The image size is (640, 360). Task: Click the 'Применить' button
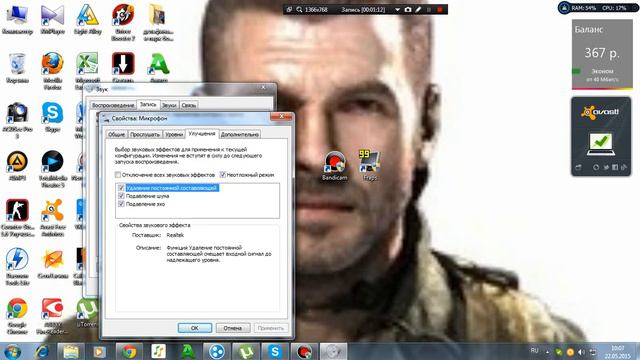tap(271, 328)
